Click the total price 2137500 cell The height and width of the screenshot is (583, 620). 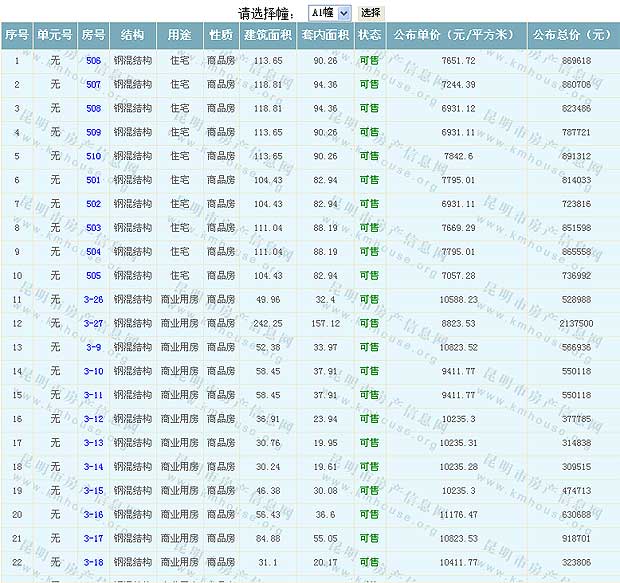pos(575,324)
